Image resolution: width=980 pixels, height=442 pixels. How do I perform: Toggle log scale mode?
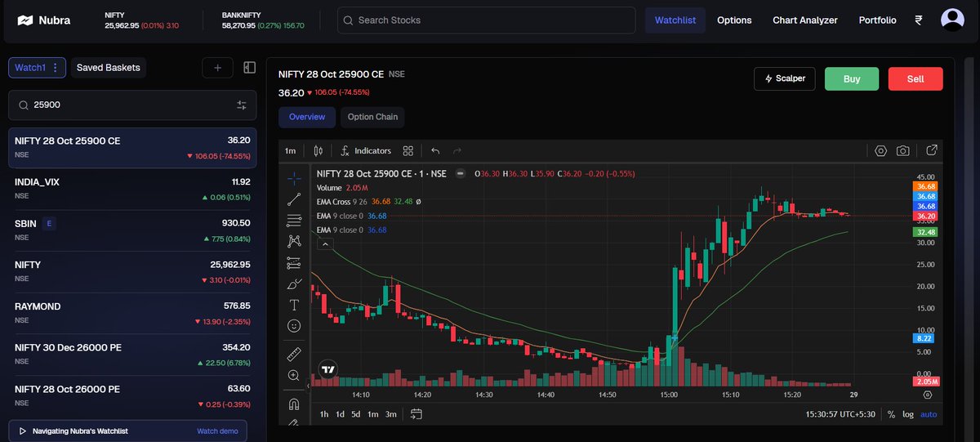908,414
